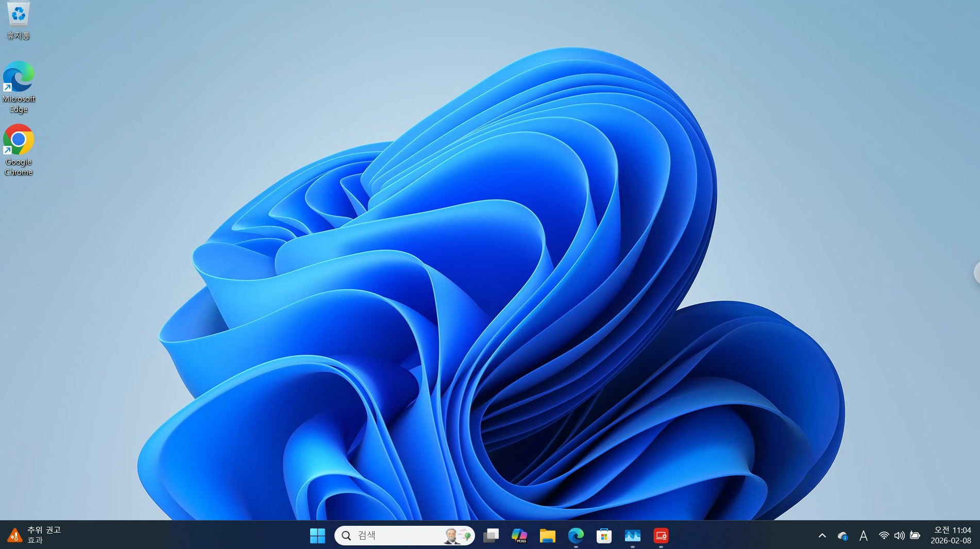Open the volume speaker control
980x549 pixels.
(899, 536)
